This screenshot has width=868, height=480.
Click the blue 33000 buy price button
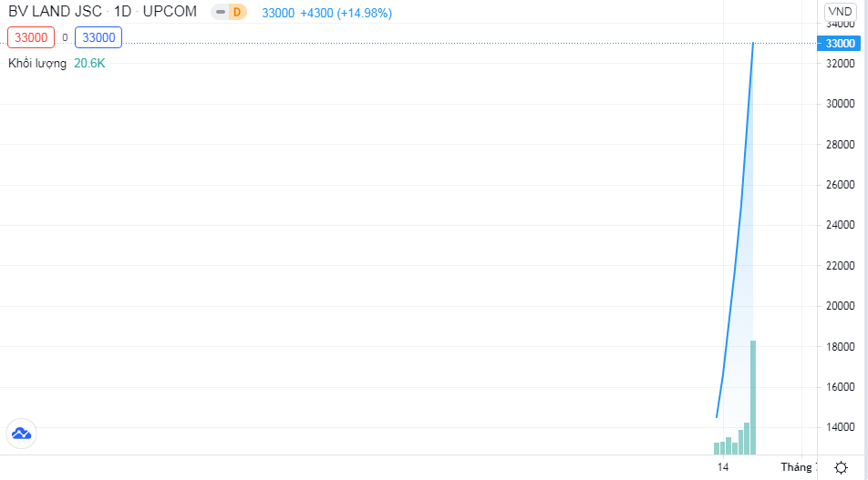click(98, 37)
